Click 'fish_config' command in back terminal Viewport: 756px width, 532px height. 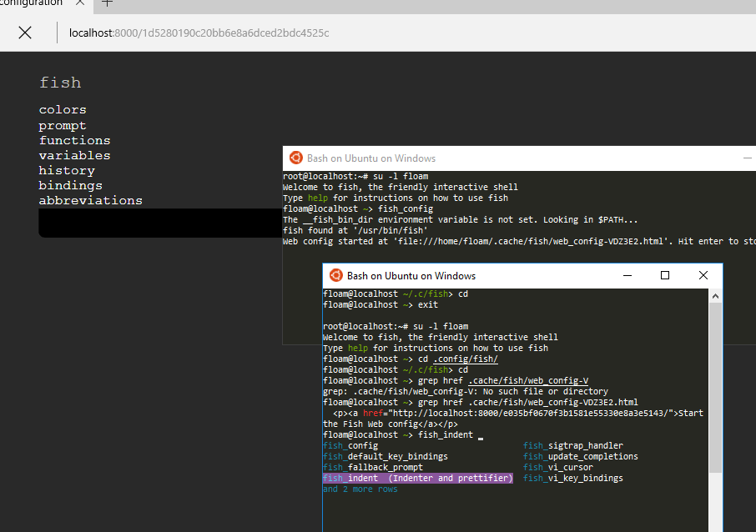click(406, 209)
